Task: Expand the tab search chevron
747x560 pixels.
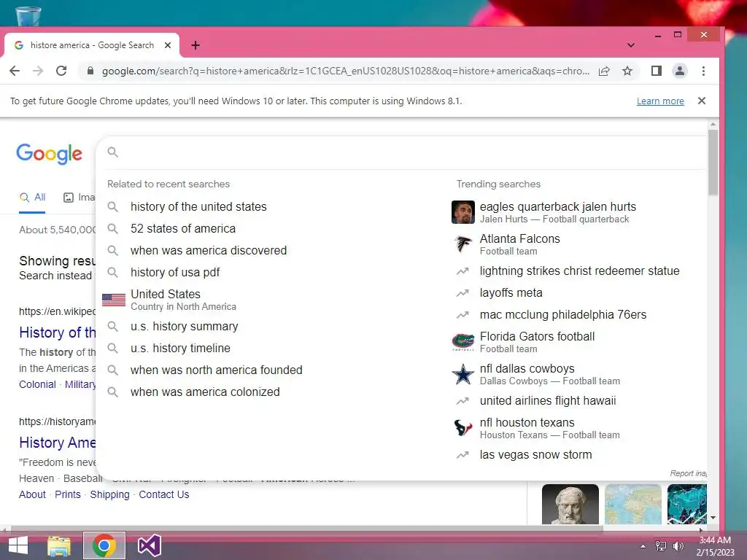Action: (631, 45)
